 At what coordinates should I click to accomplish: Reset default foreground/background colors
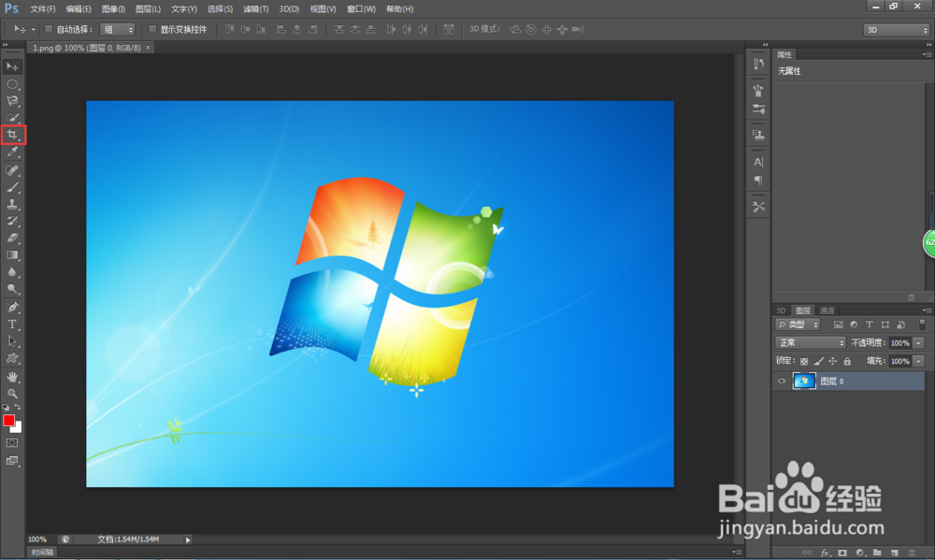tap(6, 408)
